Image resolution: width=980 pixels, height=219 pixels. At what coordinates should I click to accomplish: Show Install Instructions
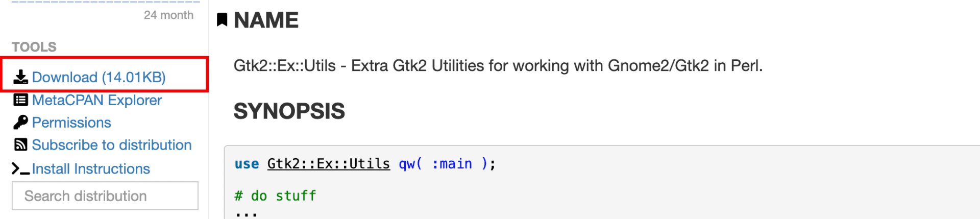coord(91,169)
